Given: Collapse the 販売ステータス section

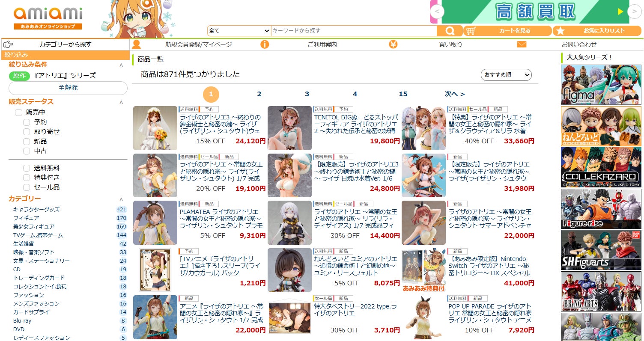Looking at the screenshot, I should 121,102.
